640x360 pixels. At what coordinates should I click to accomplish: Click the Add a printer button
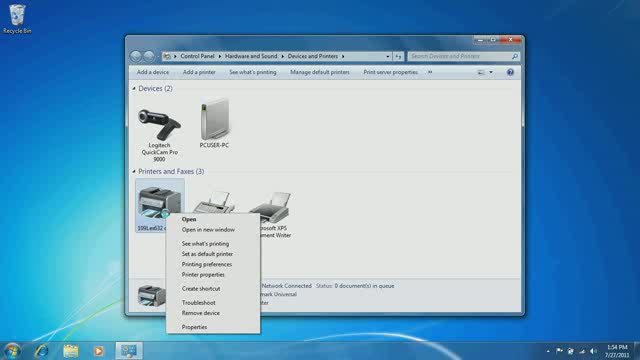(199, 72)
